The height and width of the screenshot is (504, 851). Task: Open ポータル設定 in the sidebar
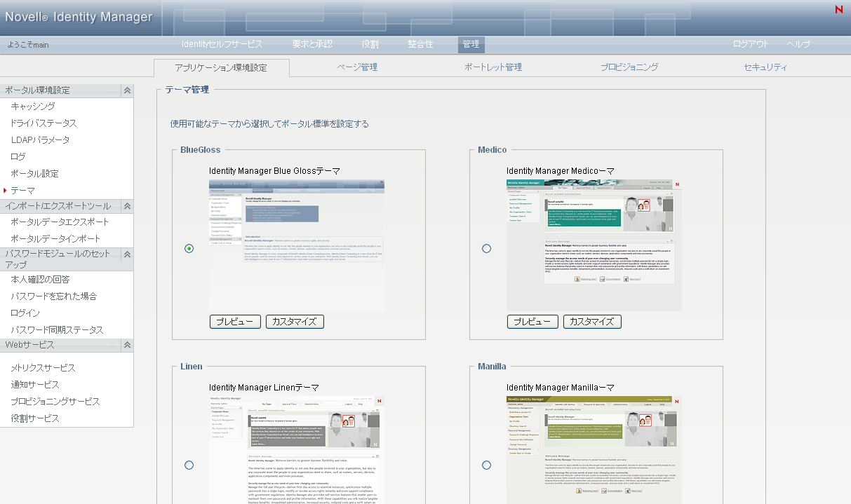point(34,174)
